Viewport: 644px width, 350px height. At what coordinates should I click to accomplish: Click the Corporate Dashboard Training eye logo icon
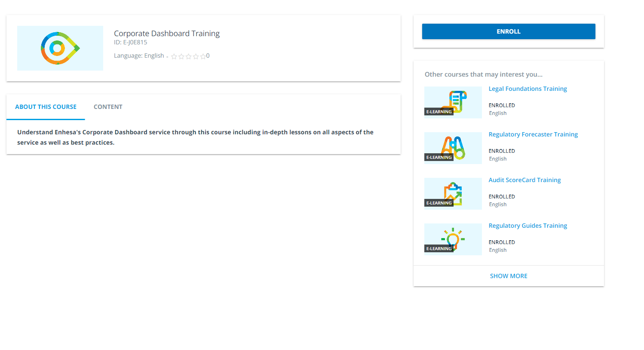[60, 48]
